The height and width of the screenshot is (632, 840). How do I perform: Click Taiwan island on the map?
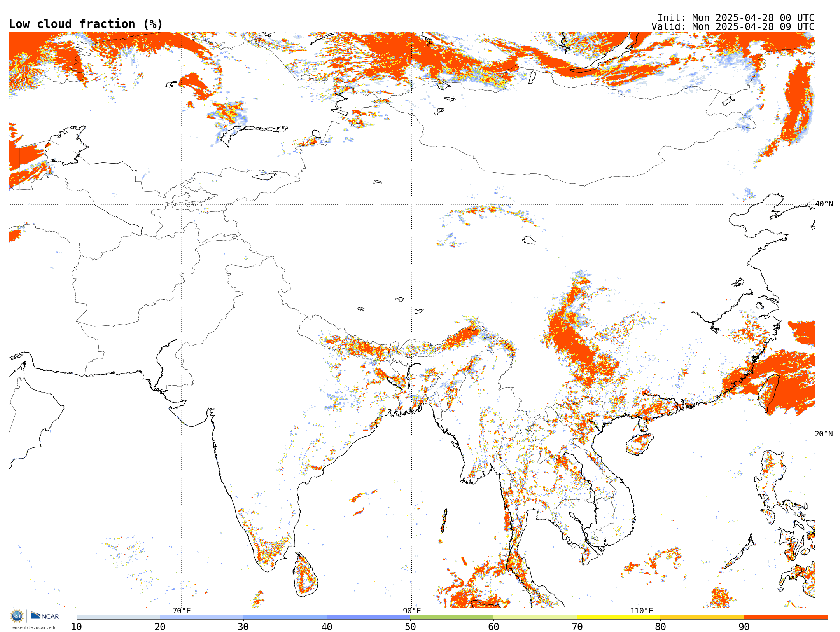pos(770,393)
